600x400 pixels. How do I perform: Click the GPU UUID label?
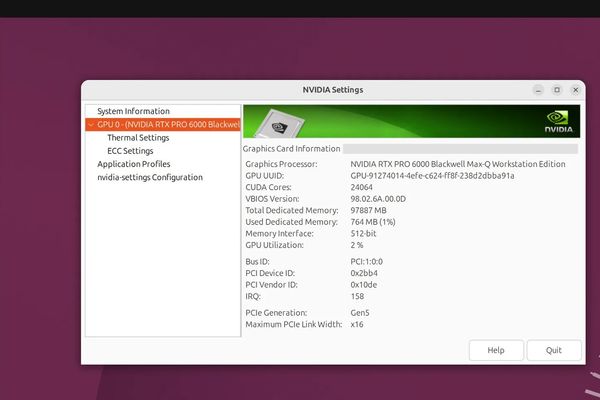click(x=264, y=176)
